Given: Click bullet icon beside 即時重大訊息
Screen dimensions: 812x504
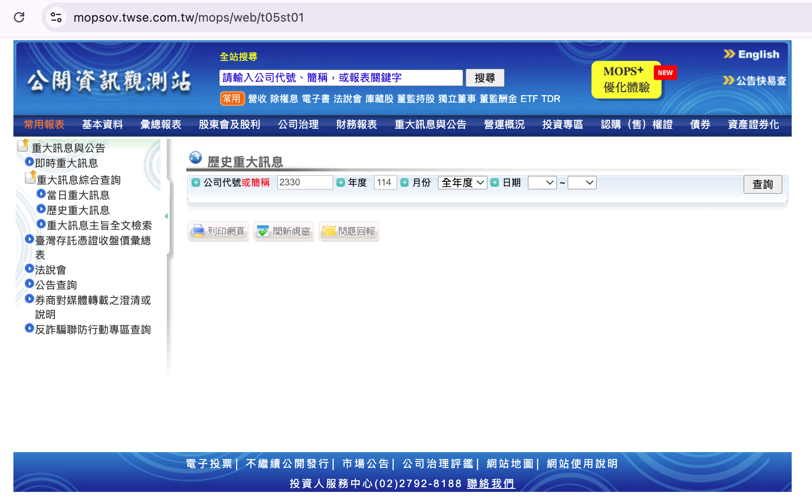Looking at the screenshot, I should point(29,162).
